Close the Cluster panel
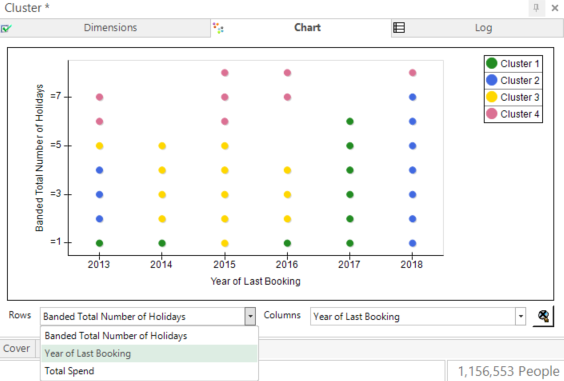 coord(555,8)
